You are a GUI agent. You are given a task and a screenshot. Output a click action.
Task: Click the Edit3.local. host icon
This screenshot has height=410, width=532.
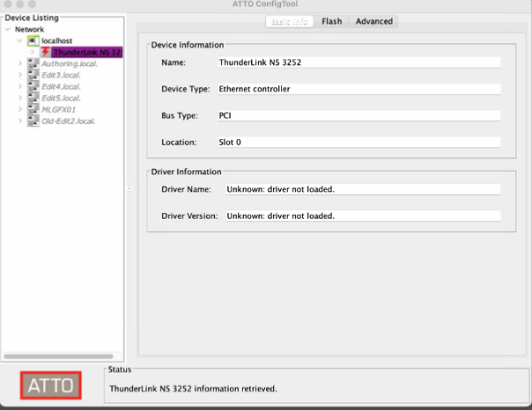click(33, 75)
